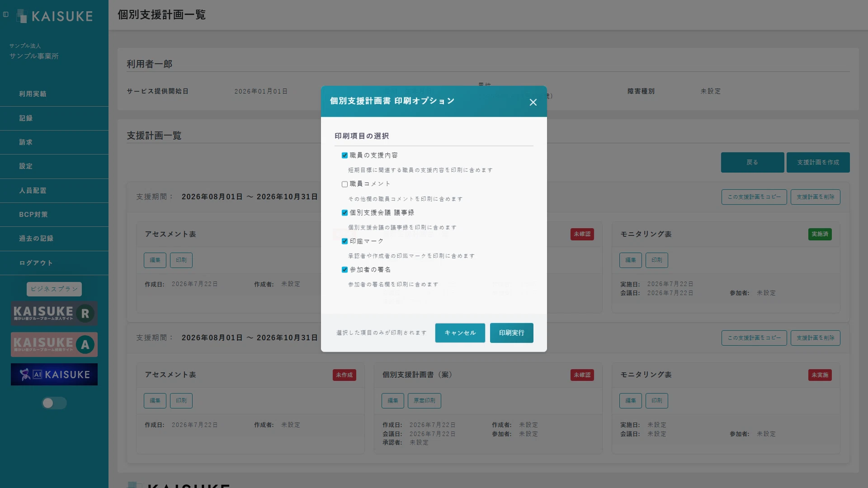Image resolution: width=868 pixels, height=488 pixels.
Task: Toggle the 印鑑マーク checkbox
Action: 344,241
